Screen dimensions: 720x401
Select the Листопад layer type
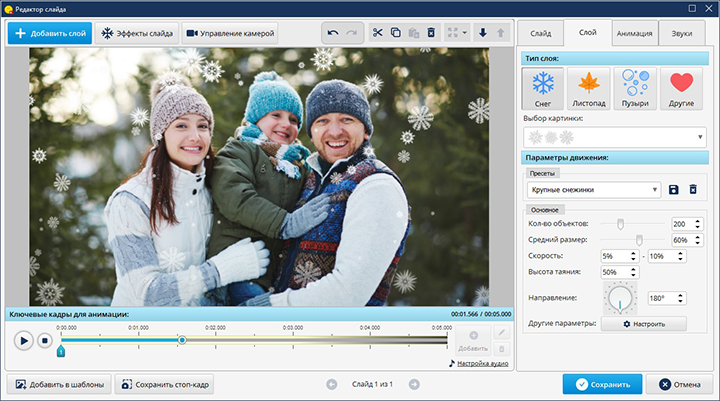tap(590, 88)
